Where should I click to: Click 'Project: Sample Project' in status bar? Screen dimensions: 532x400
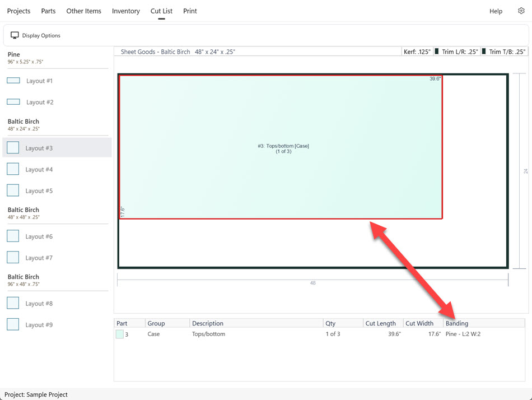tap(36, 394)
